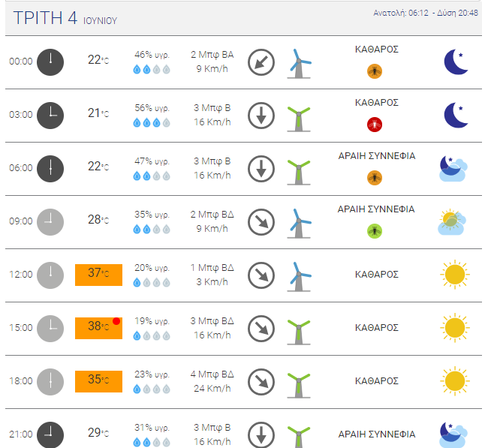Click ΑΡΑΙΗ ΣΥΝΝΕΦΙΑ label in 21:00 row

coord(376,434)
